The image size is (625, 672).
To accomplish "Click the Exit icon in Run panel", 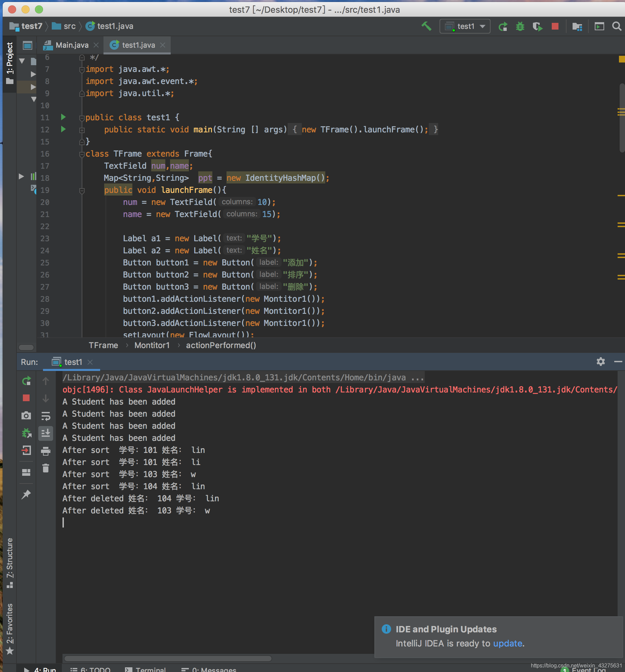I will (26, 450).
